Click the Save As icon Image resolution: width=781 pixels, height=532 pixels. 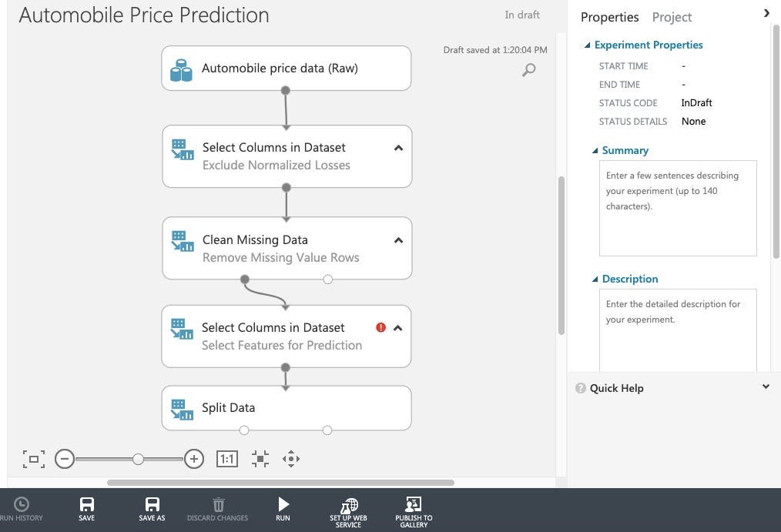tap(152, 504)
